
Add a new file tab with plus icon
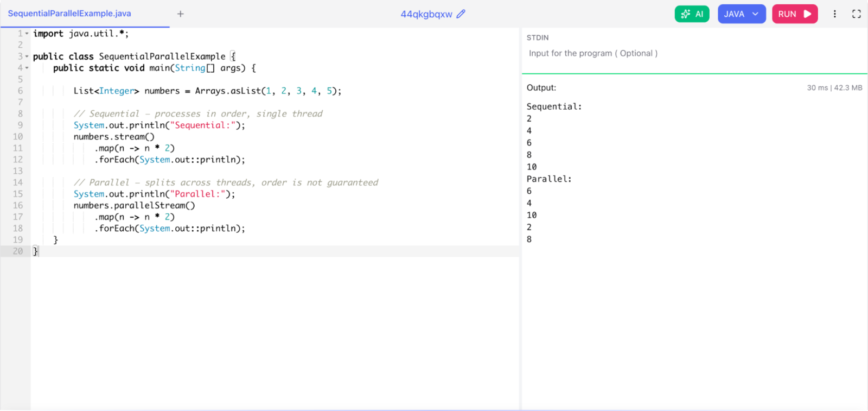[181, 14]
